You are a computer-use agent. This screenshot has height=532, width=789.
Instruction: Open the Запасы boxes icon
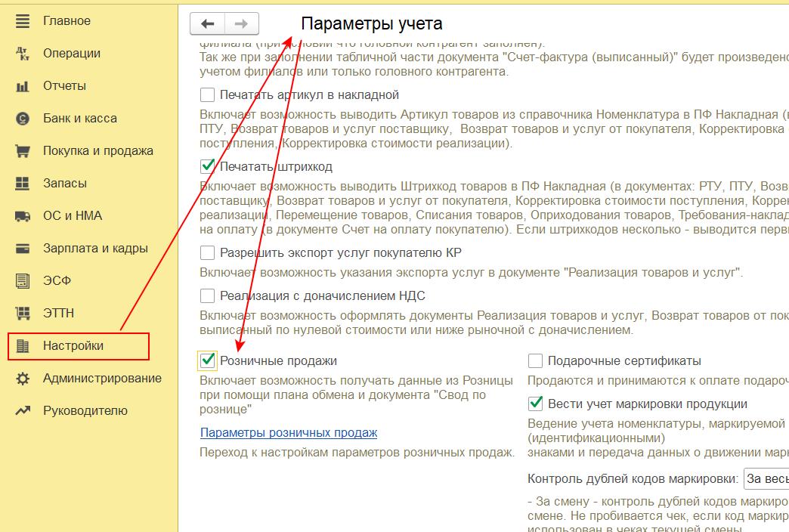coord(23,184)
